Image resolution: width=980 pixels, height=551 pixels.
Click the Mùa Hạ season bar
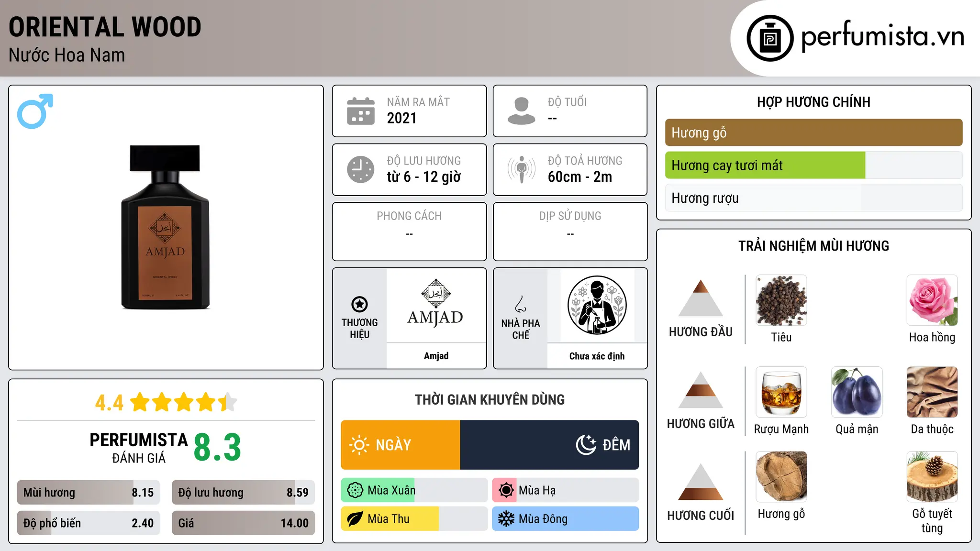[x=565, y=490]
